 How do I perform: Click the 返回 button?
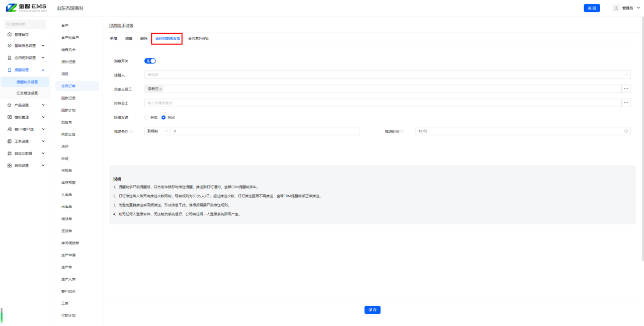point(592,8)
